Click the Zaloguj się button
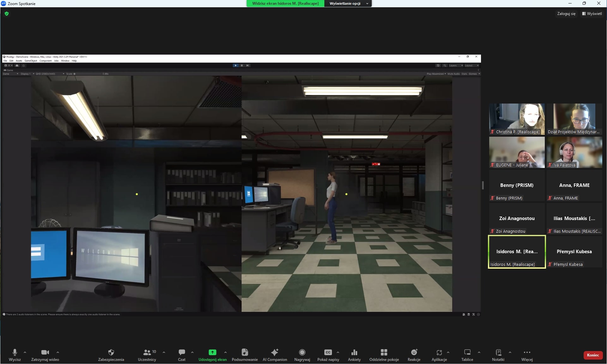The width and height of the screenshot is (607, 364). coord(566,14)
